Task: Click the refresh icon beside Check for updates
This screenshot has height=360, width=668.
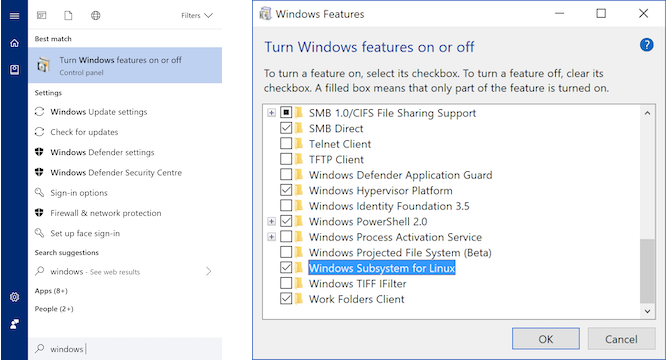Action: click(40, 132)
